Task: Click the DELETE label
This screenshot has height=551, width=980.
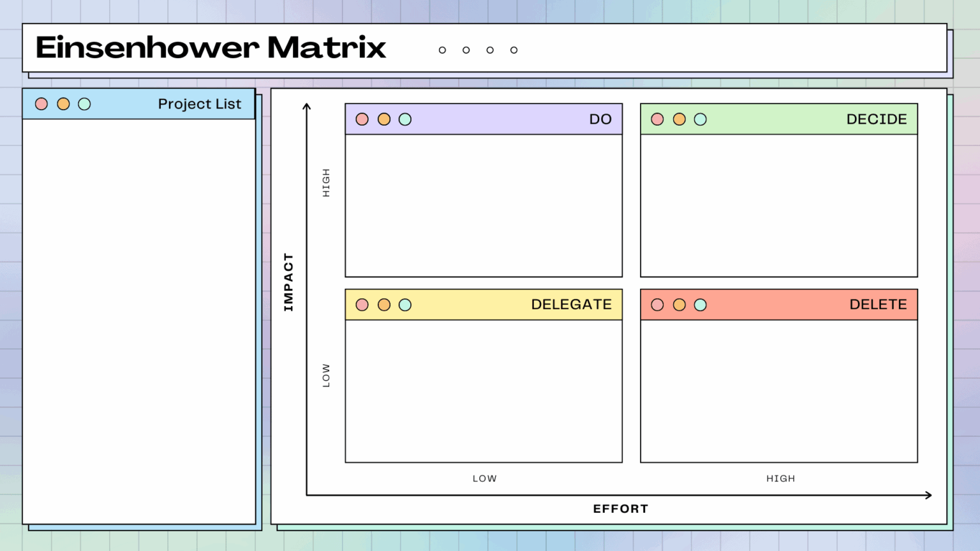Action: [878, 304]
